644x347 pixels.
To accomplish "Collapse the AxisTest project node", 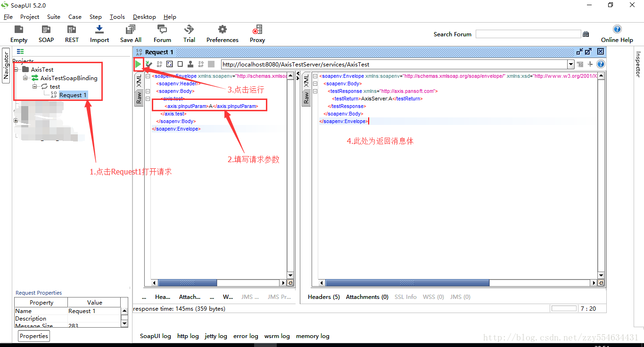I will [x=17, y=69].
